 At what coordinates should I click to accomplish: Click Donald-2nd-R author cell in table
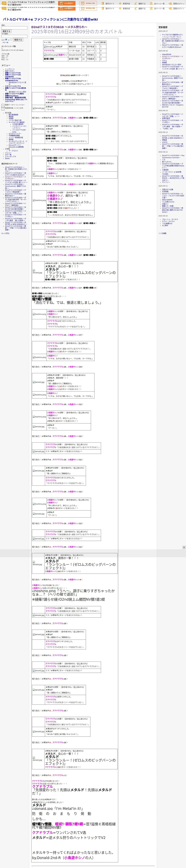[75, 55]
